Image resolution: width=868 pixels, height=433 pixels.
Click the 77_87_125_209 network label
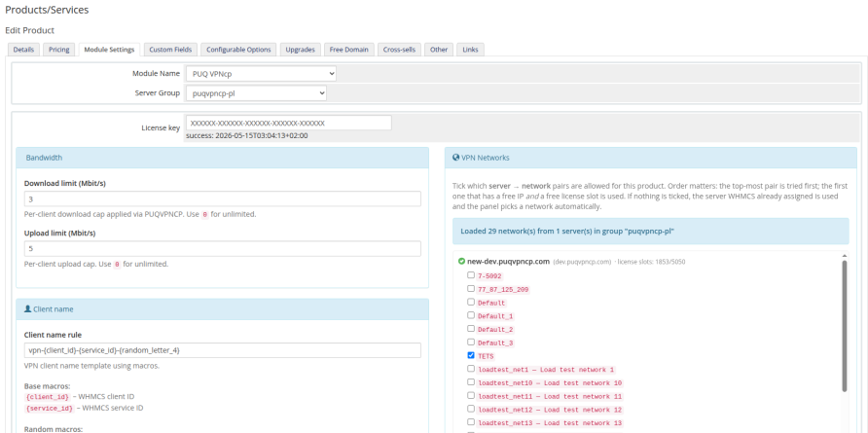point(504,289)
